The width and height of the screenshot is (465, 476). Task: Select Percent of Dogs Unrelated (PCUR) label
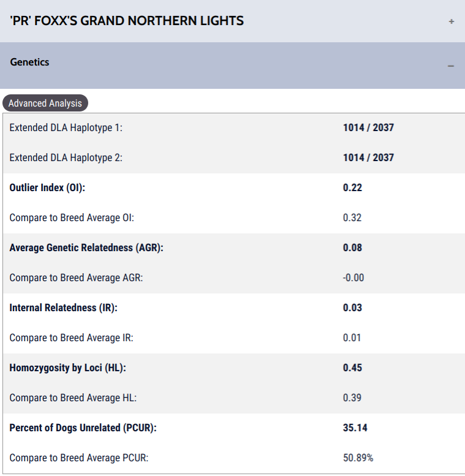coord(83,428)
